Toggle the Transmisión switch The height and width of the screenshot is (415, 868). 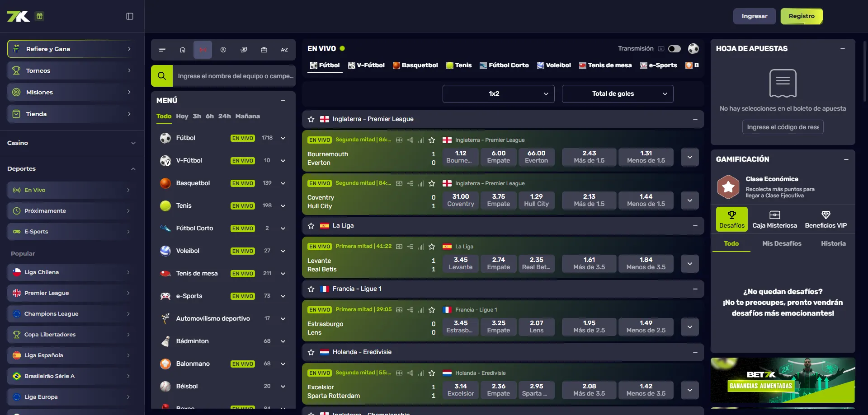tap(675, 49)
